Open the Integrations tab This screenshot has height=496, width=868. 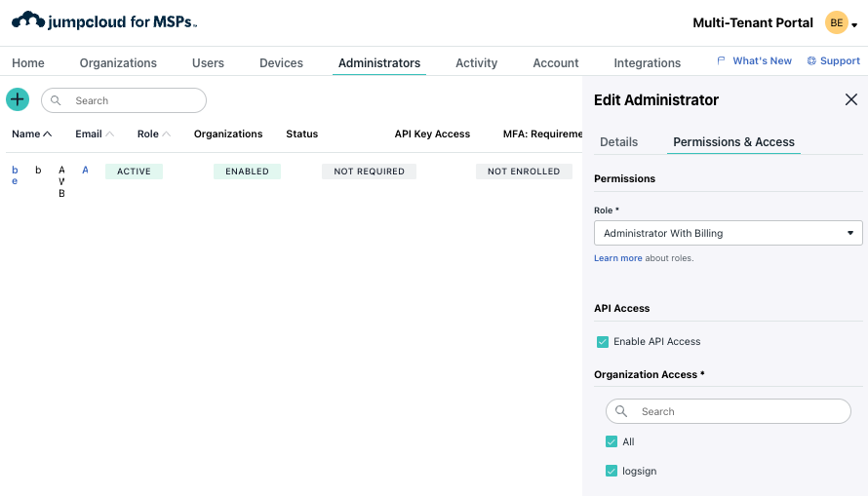(x=648, y=63)
